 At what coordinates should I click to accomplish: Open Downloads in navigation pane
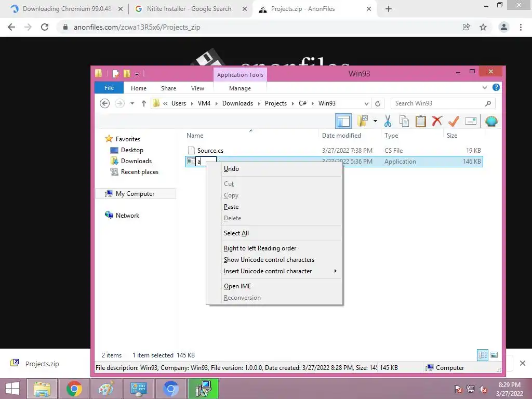(x=136, y=161)
